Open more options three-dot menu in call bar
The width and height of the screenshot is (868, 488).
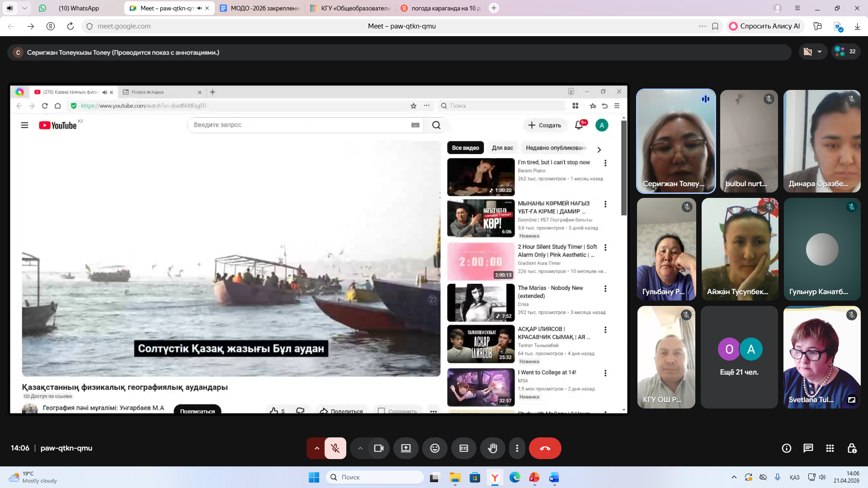(x=517, y=448)
